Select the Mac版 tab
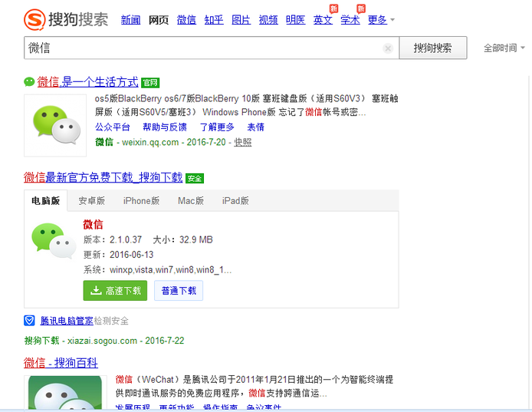 191,201
